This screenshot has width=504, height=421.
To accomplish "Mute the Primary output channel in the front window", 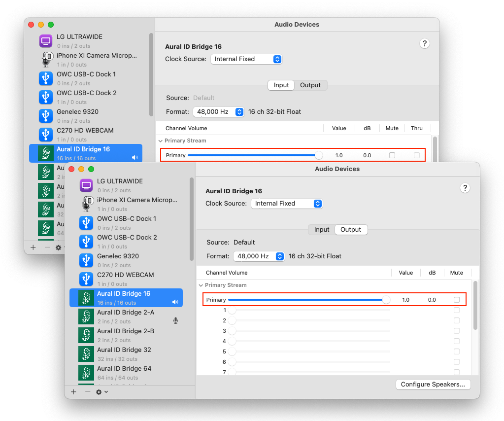I will (x=456, y=300).
